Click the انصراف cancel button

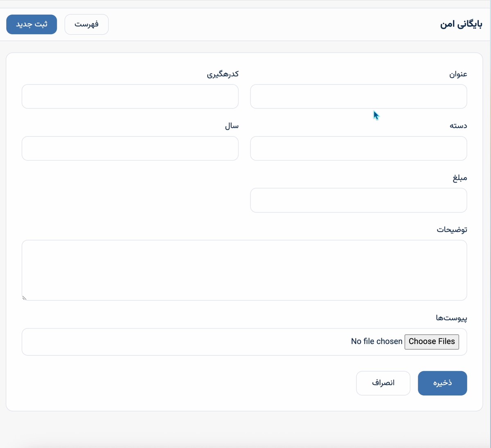point(383,383)
